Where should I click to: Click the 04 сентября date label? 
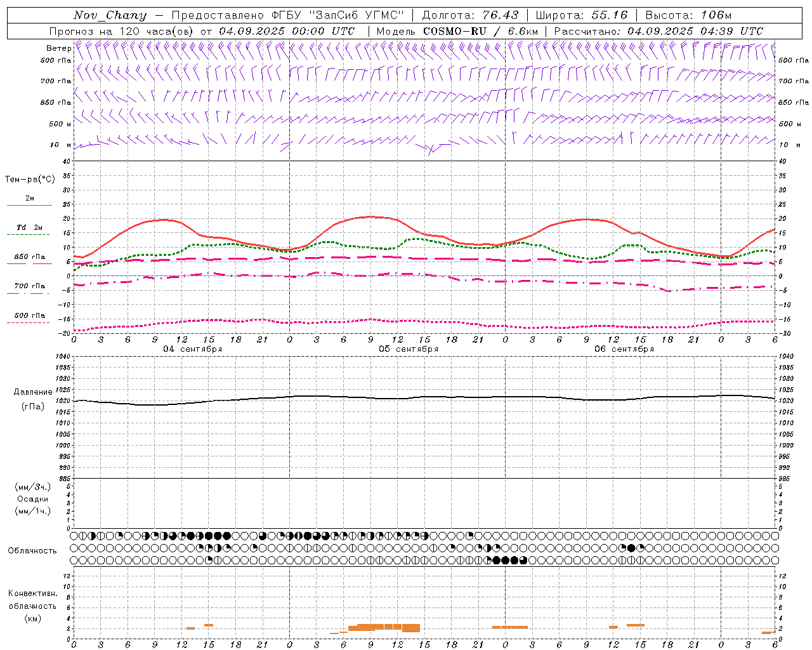click(x=193, y=349)
